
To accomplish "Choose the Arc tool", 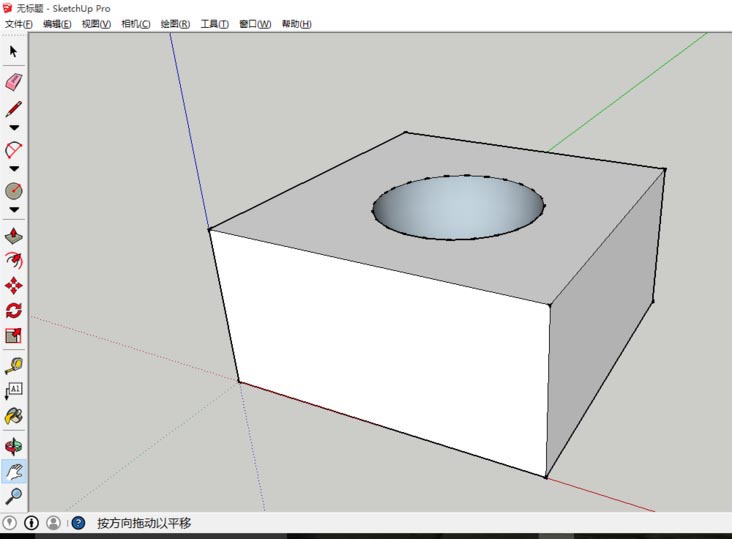I will [x=14, y=149].
